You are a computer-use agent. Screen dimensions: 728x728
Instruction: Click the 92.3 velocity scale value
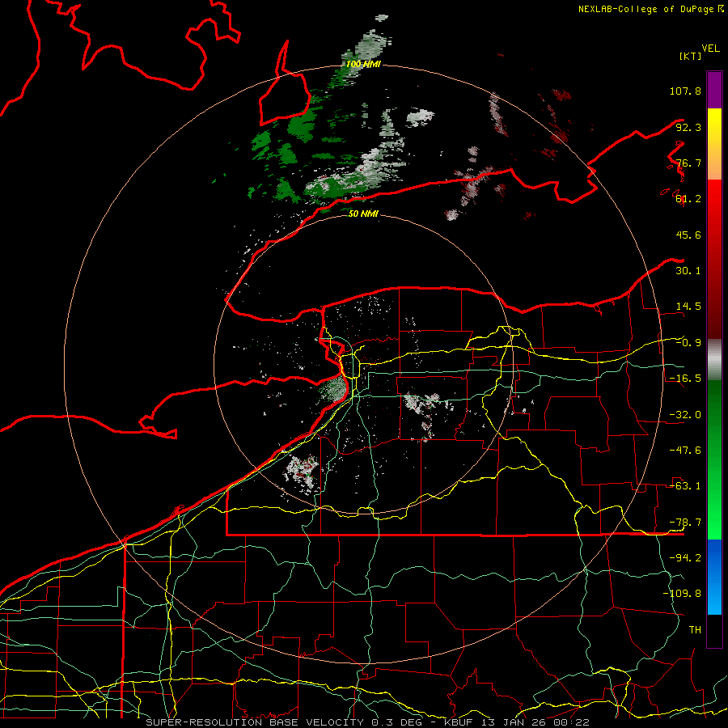[688, 127]
